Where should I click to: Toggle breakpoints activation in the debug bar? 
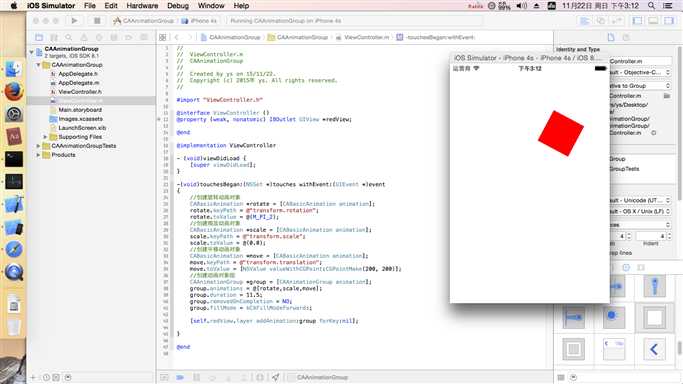pyautogui.click(x=180, y=377)
